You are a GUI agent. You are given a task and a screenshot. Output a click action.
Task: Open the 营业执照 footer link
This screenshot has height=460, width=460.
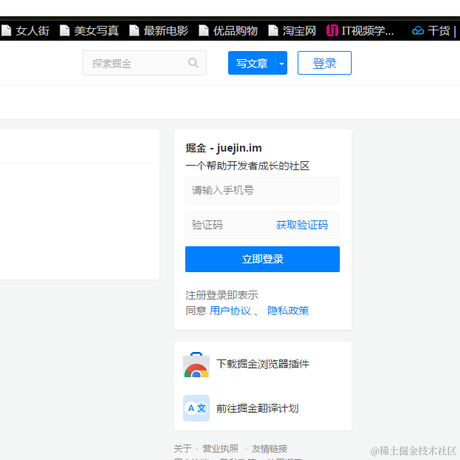220,448
